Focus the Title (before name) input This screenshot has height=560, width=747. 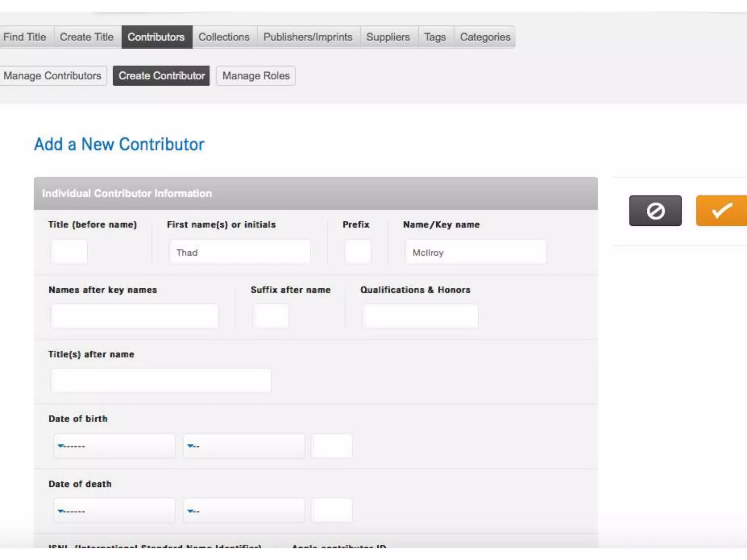tap(69, 252)
